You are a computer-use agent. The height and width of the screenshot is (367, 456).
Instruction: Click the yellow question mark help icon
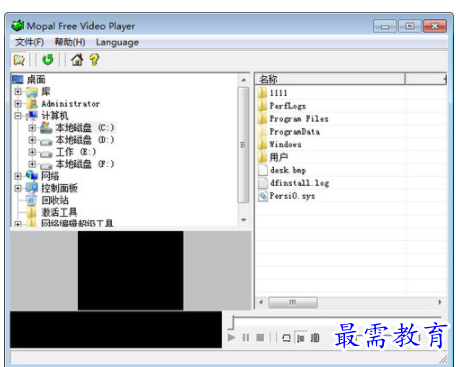tap(94, 60)
